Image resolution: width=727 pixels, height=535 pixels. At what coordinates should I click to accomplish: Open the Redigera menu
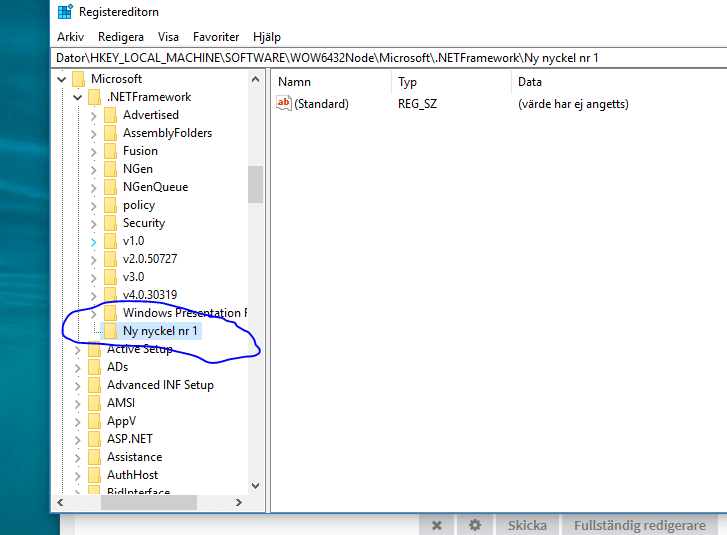click(121, 37)
